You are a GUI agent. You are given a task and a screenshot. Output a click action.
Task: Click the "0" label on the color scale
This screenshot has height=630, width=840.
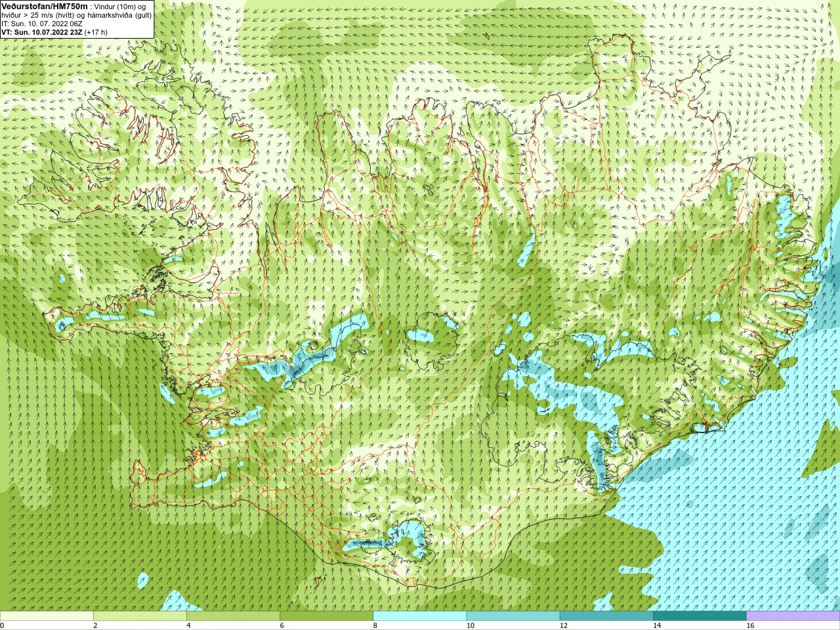2,625
